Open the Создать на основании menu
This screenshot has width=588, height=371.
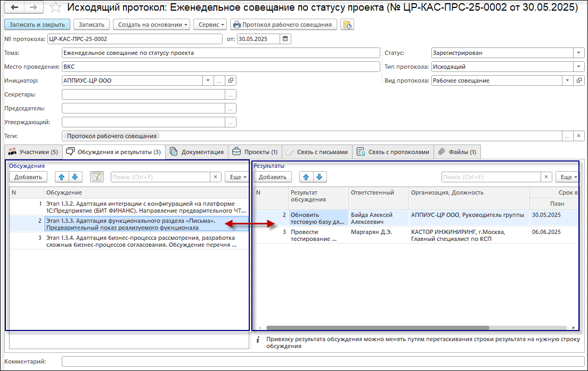[151, 25]
